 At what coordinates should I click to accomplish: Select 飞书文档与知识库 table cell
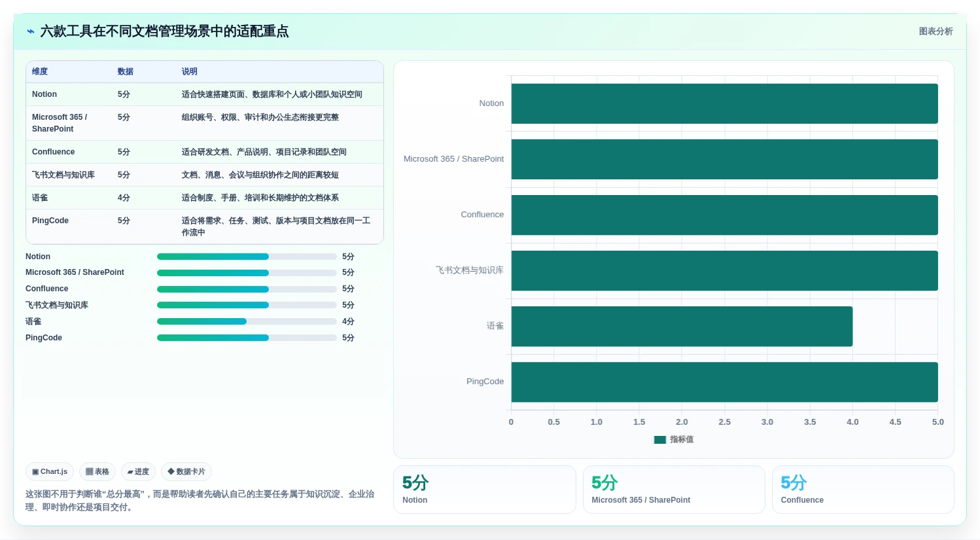pos(63,175)
